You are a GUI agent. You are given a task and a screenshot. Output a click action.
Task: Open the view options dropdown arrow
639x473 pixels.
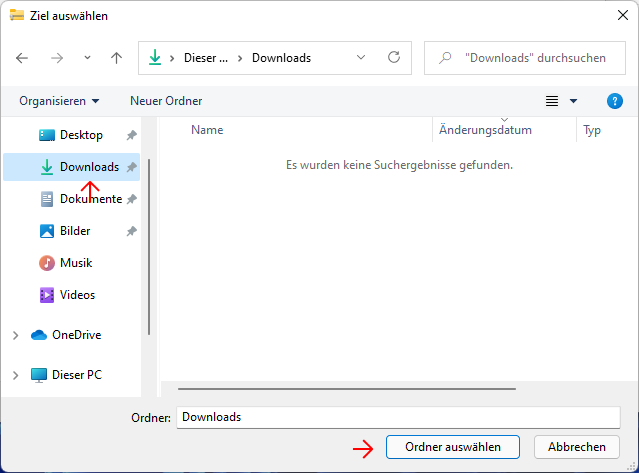tap(573, 101)
